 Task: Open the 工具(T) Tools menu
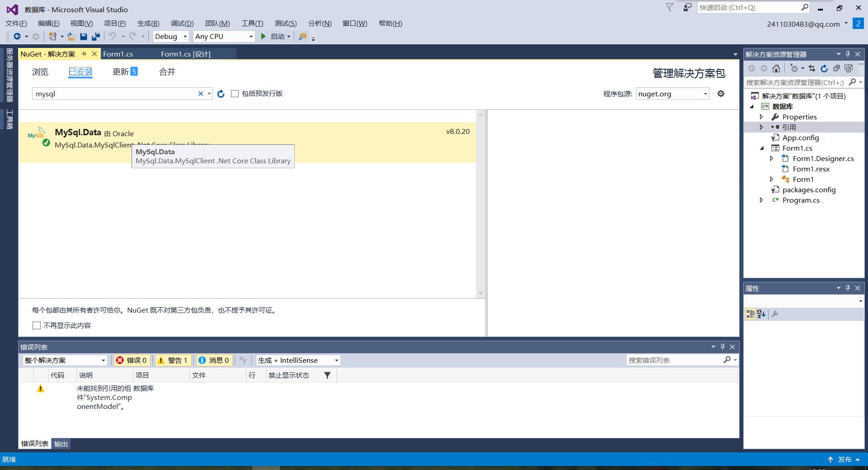pos(252,24)
